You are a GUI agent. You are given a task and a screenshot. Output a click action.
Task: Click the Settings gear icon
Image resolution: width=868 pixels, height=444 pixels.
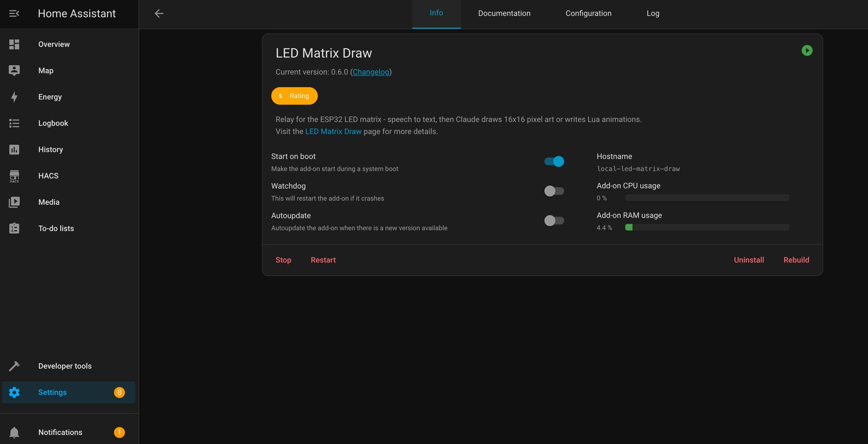click(x=14, y=392)
